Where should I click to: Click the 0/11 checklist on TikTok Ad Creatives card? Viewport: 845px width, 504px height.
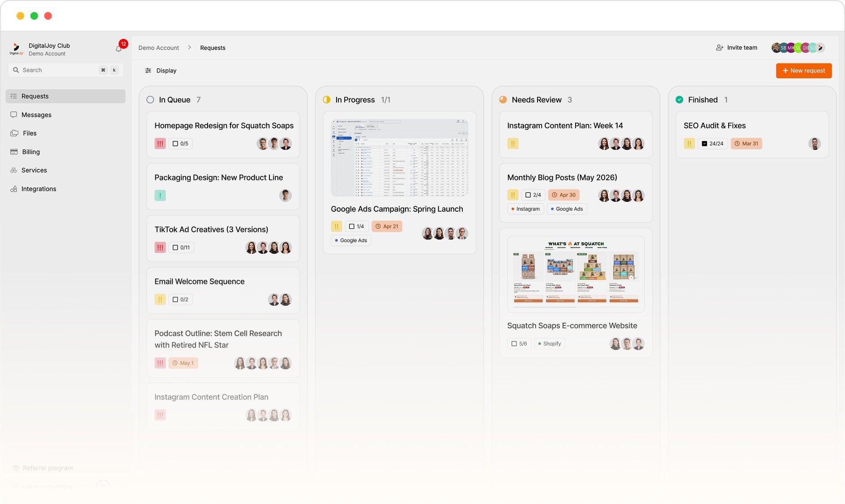181,247
